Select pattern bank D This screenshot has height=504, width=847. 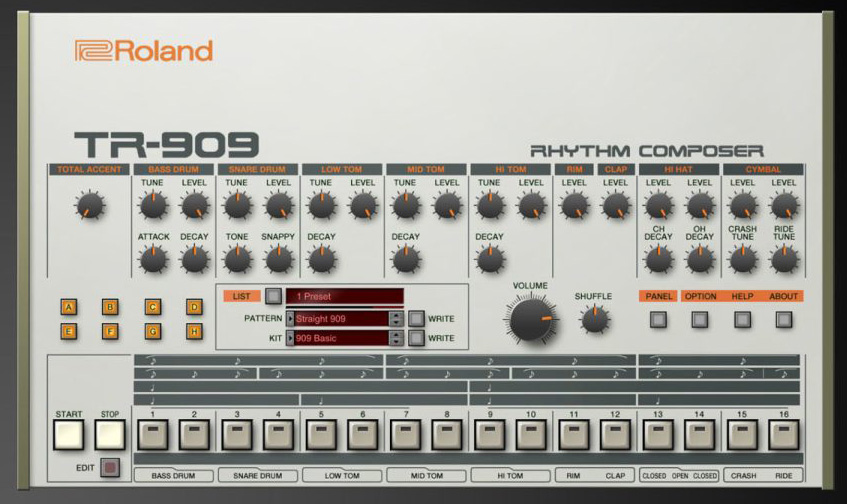coord(194,307)
